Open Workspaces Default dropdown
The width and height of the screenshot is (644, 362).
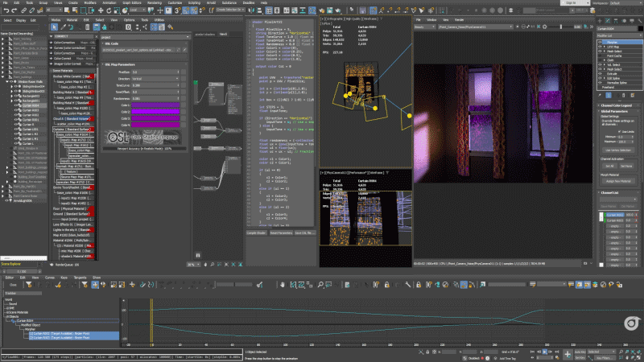tap(626, 3)
